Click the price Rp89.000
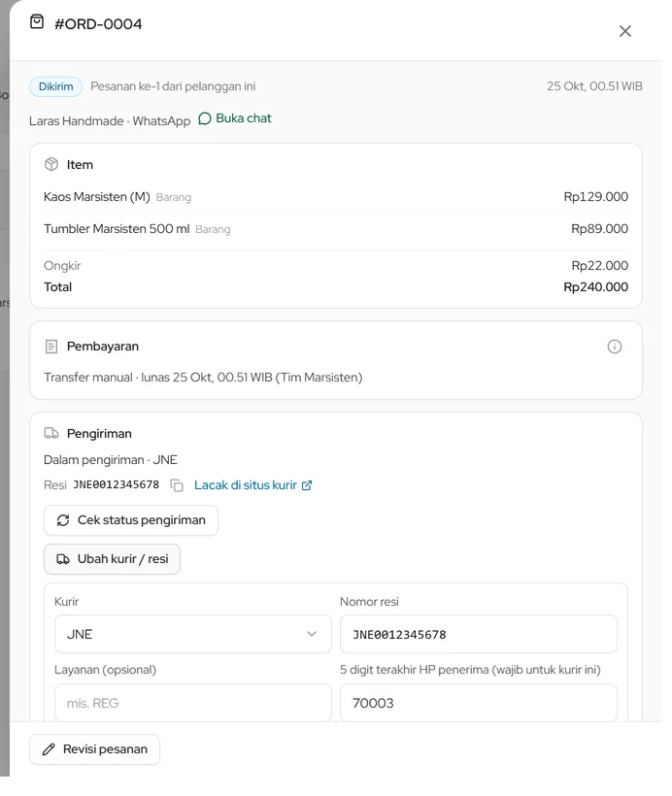This screenshot has width=672, height=796. pyautogui.click(x=599, y=229)
